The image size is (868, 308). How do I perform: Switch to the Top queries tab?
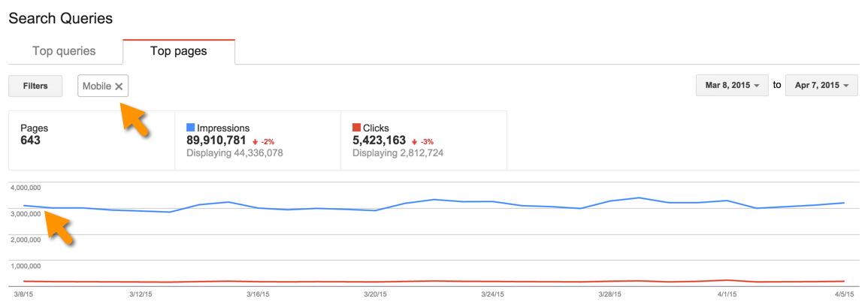[64, 51]
